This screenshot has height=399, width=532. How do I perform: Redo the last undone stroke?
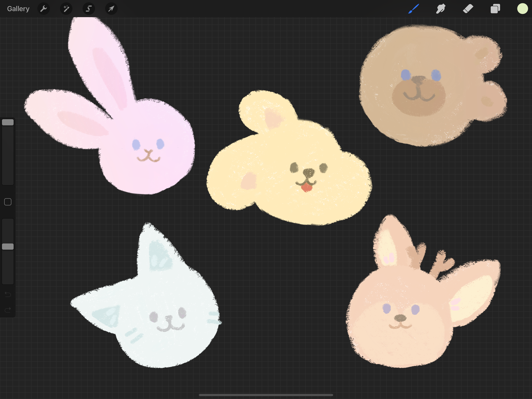pyautogui.click(x=8, y=310)
